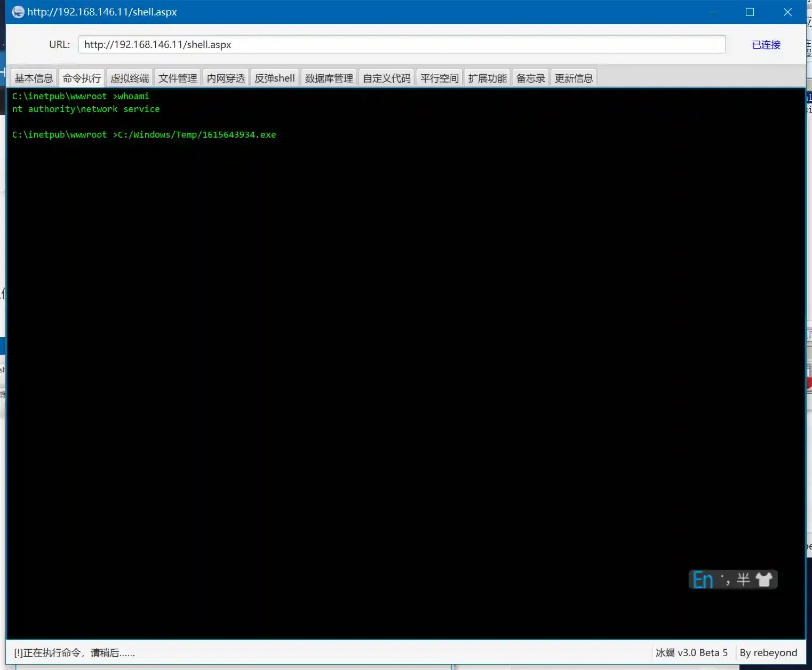Viewport: 812px width, 670px height.
Task: Click the IME punctuation mode icon
Action: [x=726, y=579]
